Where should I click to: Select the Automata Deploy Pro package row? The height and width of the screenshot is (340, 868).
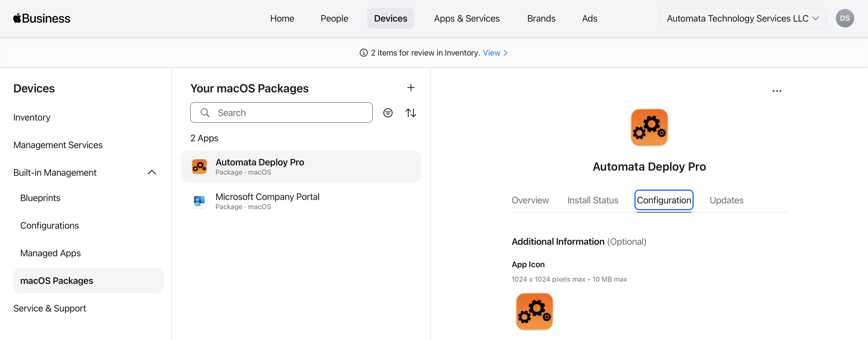pos(301,167)
